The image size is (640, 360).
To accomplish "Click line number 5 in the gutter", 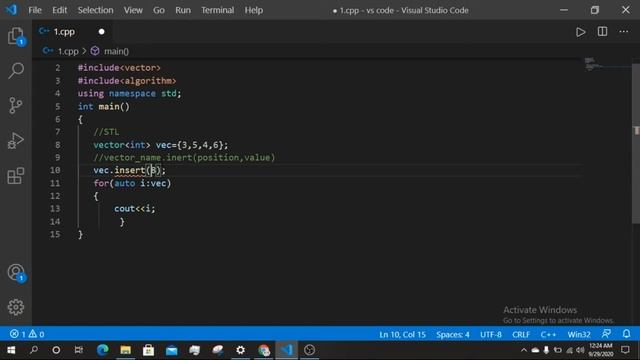I will (58, 107).
